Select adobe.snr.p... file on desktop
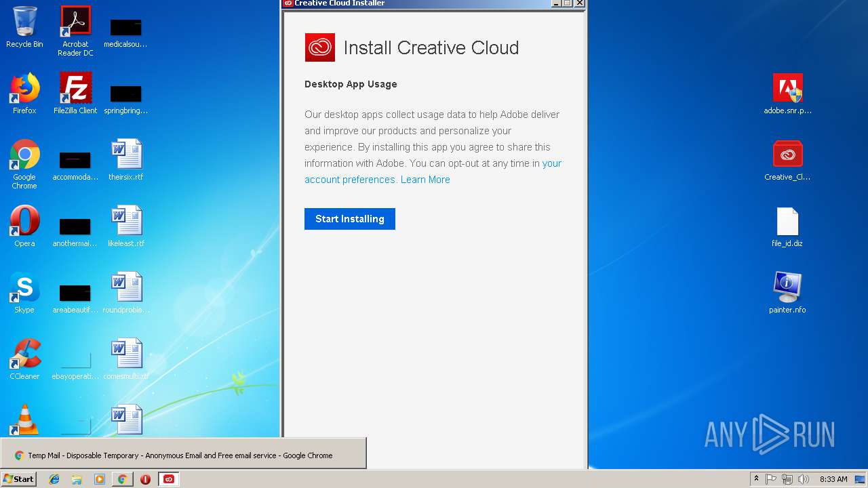The width and height of the screenshot is (868, 488). tap(787, 94)
